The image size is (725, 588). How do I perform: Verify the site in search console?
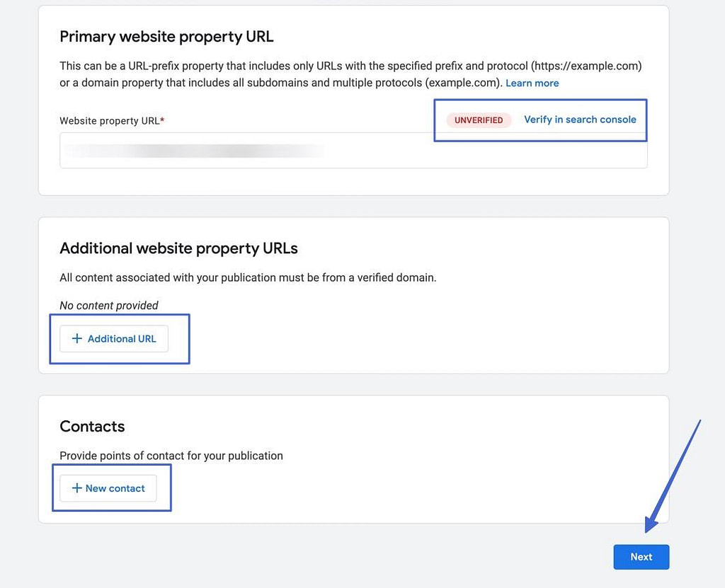(x=580, y=119)
